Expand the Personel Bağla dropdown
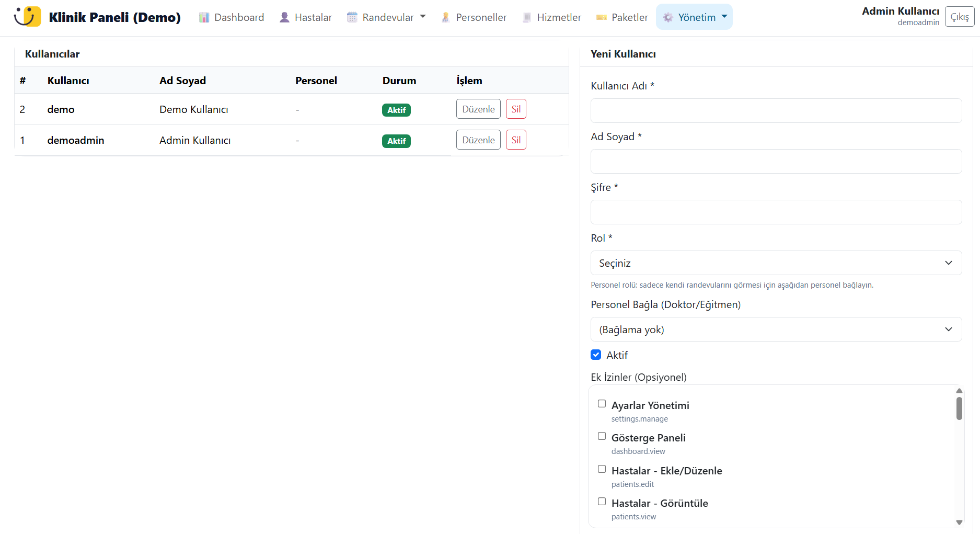Viewport: 980px width, 534px height. click(776, 330)
